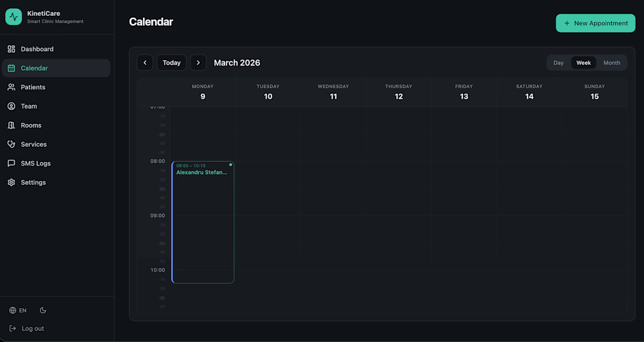Click the green status dot on the appointment
The image size is (644, 342).
coord(231,164)
